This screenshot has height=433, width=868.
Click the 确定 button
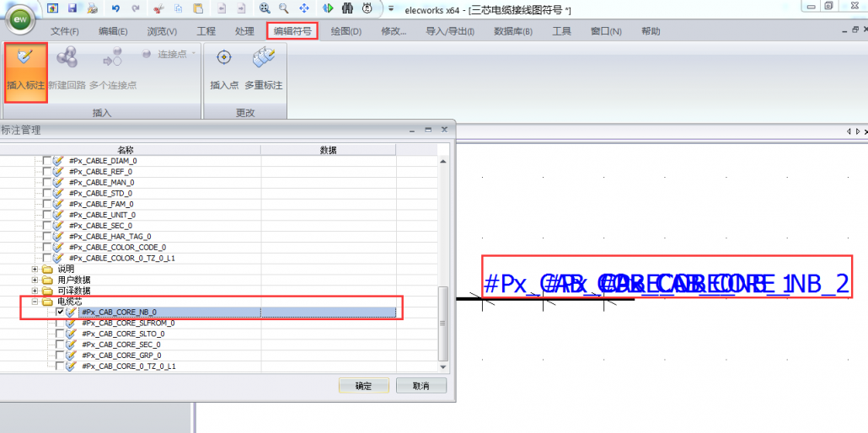click(364, 386)
